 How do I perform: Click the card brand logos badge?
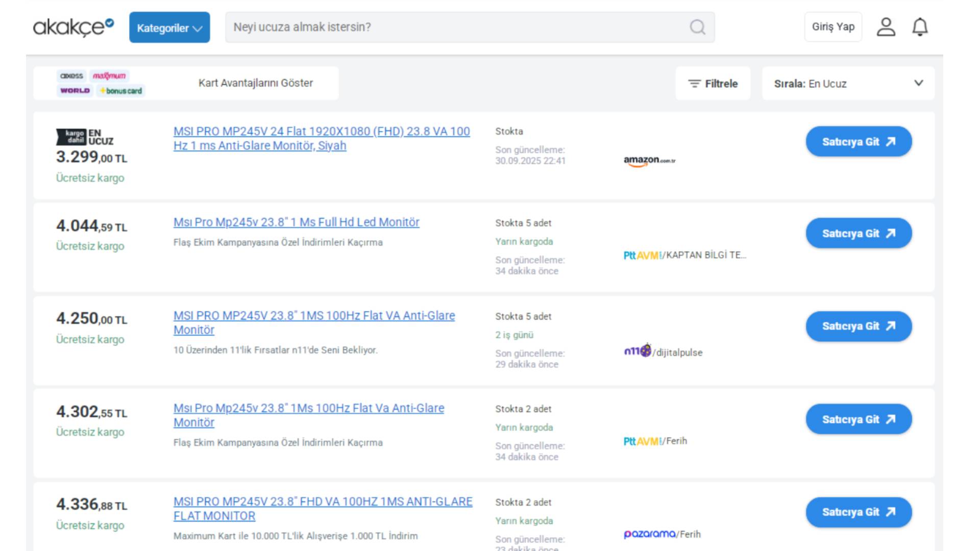(x=101, y=83)
